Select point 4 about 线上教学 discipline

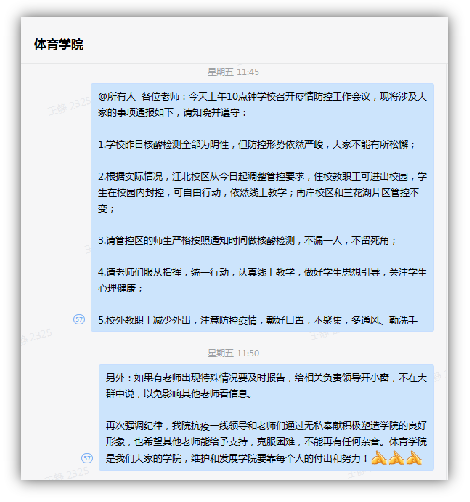pyautogui.click(x=262, y=280)
